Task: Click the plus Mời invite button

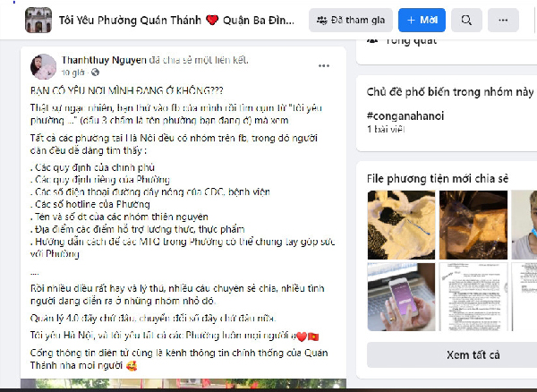Action: (422, 21)
